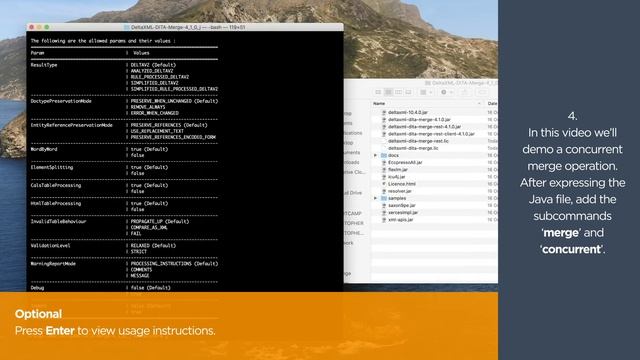Screen dimensions: 640x360
Task: Select deltaxml-dita-merge-rest.lic file name
Action: pyautogui.click(x=418, y=141)
